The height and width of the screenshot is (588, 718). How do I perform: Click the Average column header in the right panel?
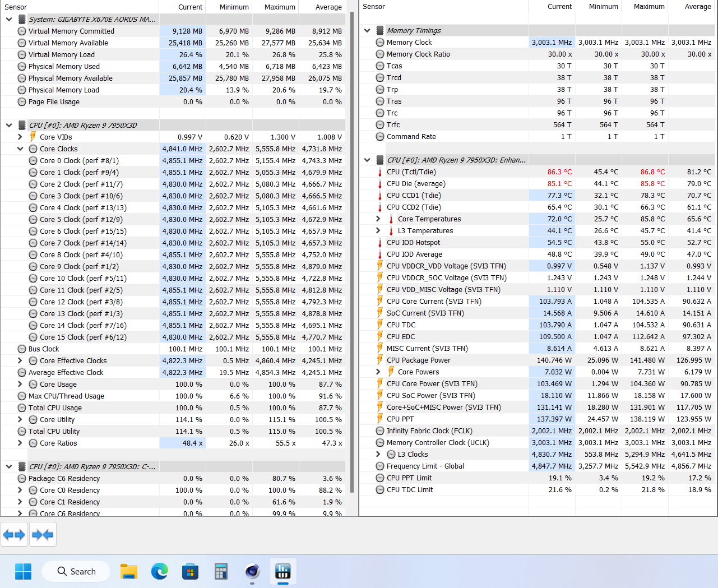click(x=691, y=7)
